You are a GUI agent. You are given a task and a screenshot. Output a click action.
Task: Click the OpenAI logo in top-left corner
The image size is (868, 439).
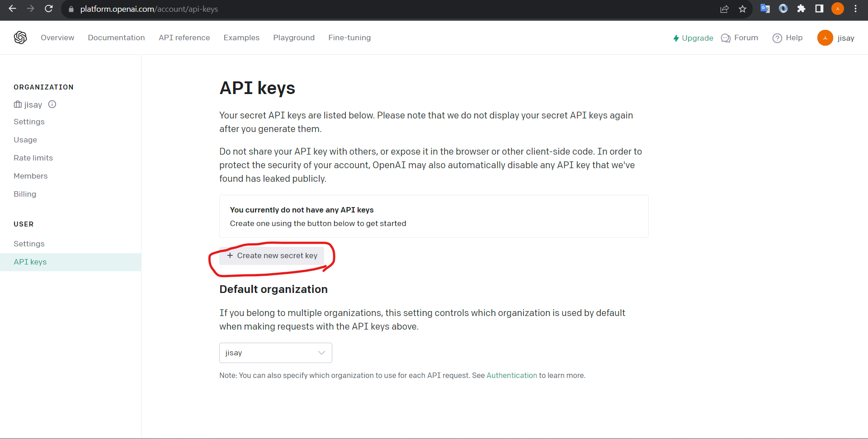pos(20,38)
